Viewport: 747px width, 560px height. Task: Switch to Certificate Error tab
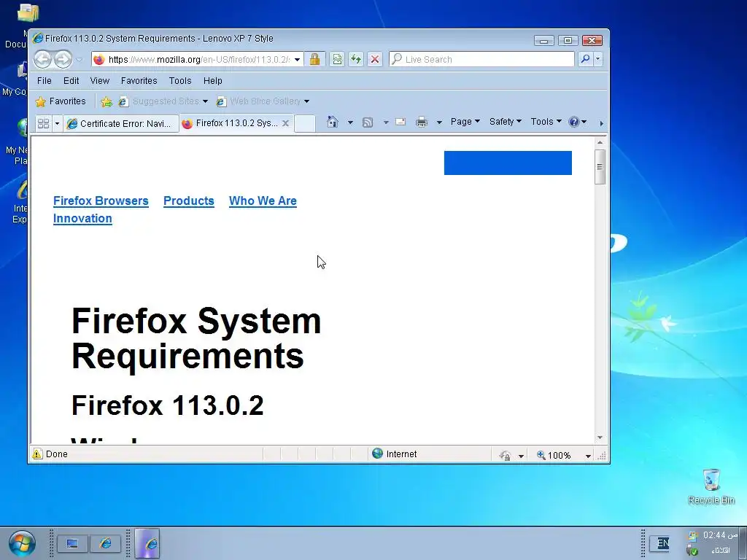pyautogui.click(x=121, y=123)
